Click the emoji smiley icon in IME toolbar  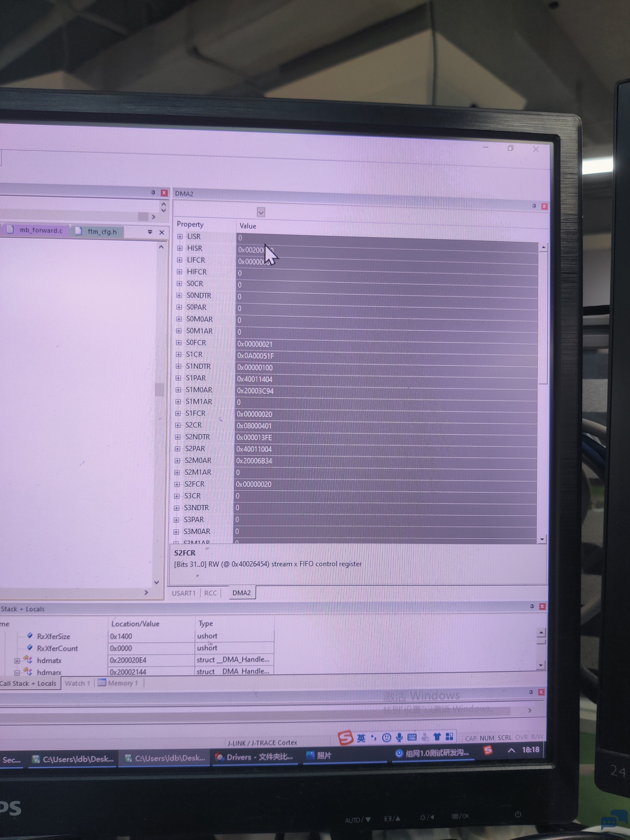(x=387, y=738)
